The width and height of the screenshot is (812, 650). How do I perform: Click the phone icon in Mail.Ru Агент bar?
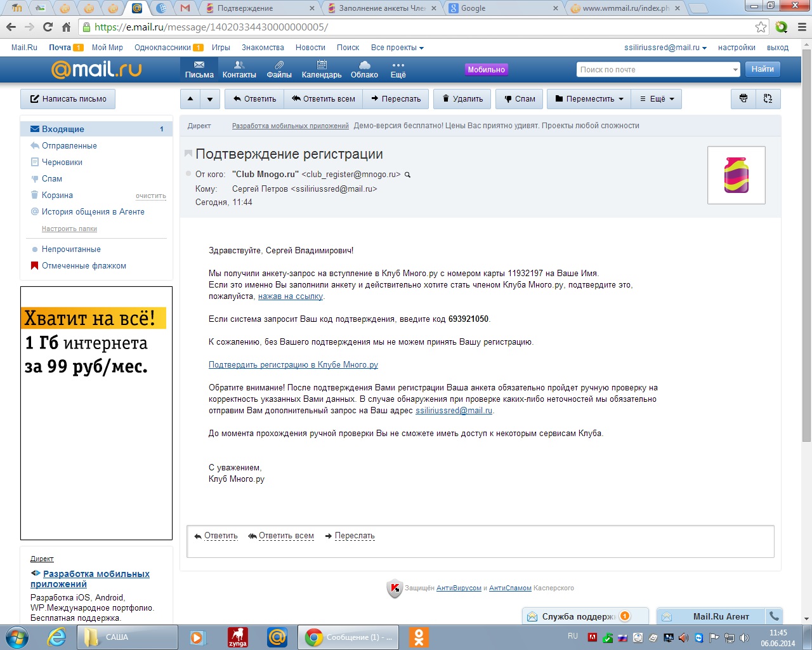click(774, 616)
